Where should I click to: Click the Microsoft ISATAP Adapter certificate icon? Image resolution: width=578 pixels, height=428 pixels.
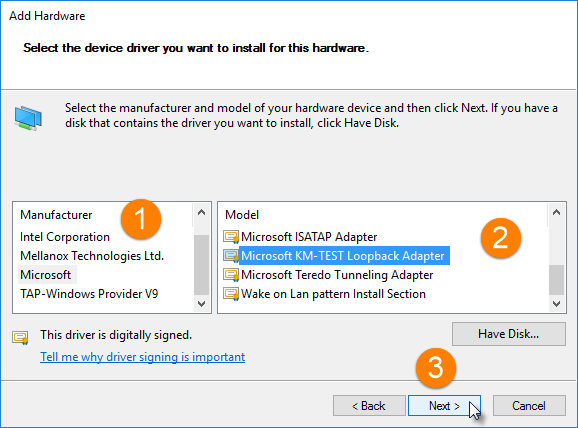point(231,237)
